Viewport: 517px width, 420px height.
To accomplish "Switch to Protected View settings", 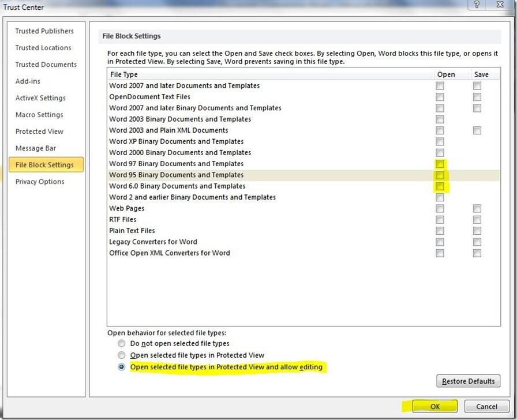I will point(39,131).
